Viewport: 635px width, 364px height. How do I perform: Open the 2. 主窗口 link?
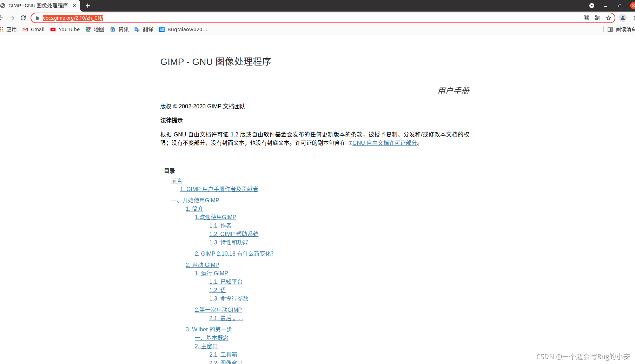(206, 346)
